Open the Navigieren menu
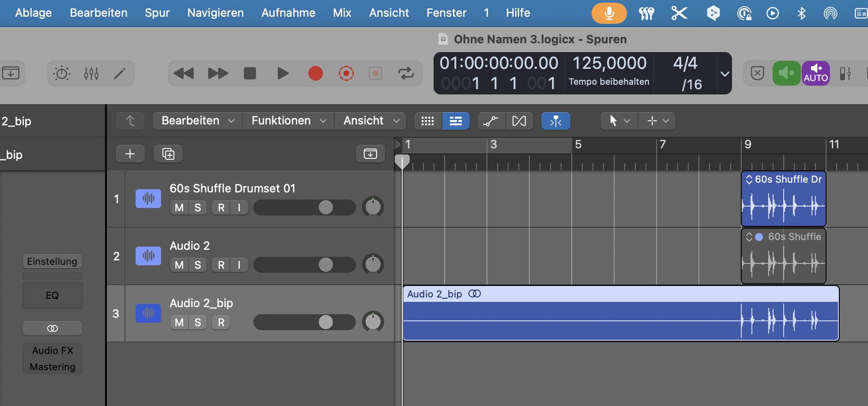 [x=215, y=13]
